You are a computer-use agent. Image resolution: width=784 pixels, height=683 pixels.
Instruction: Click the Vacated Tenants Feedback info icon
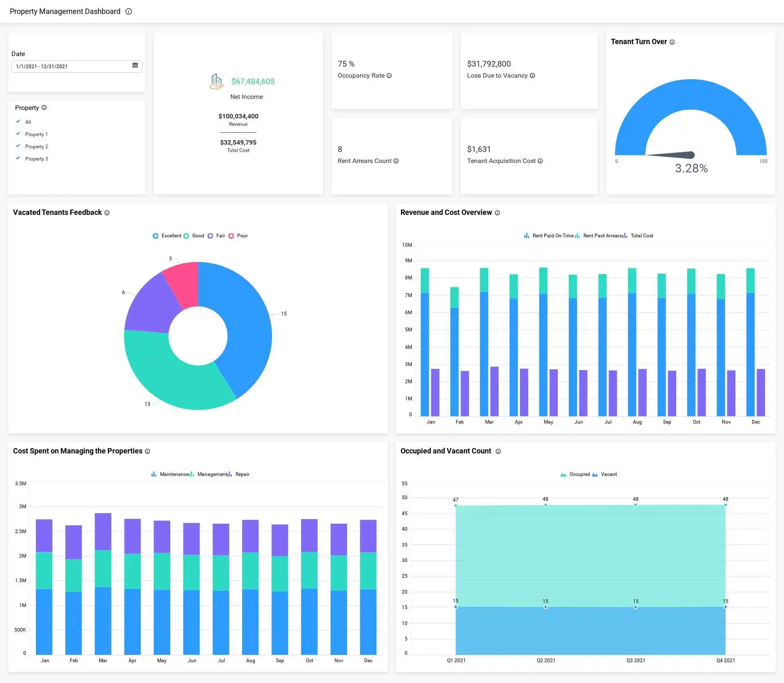(x=107, y=213)
